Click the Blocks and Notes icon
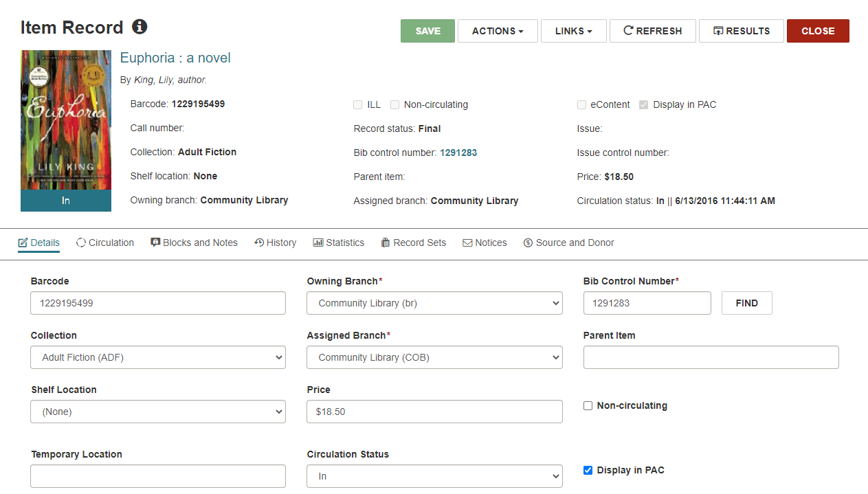 pos(155,243)
